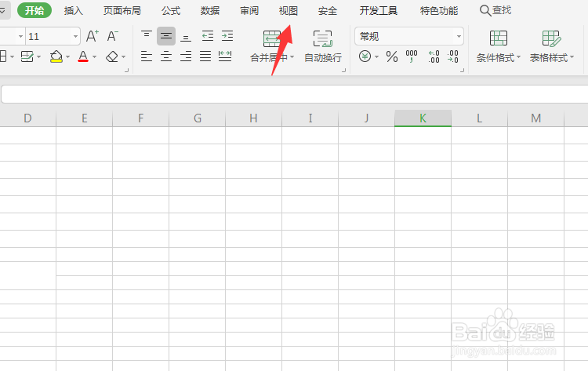Apply percent style format
Viewport: 588px width, 371px height.
pyautogui.click(x=392, y=56)
